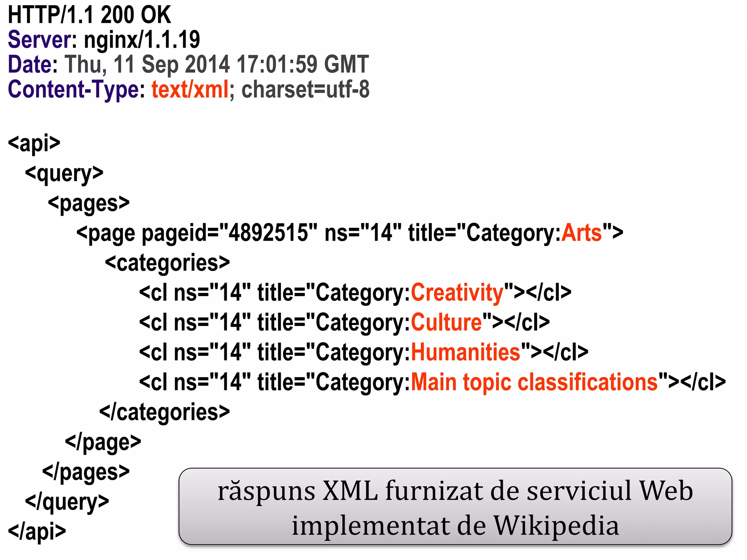Click the HTTP/1.1 200 OK status line
This screenshot has height=560, width=747.
pyautogui.click(x=89, y=15)
